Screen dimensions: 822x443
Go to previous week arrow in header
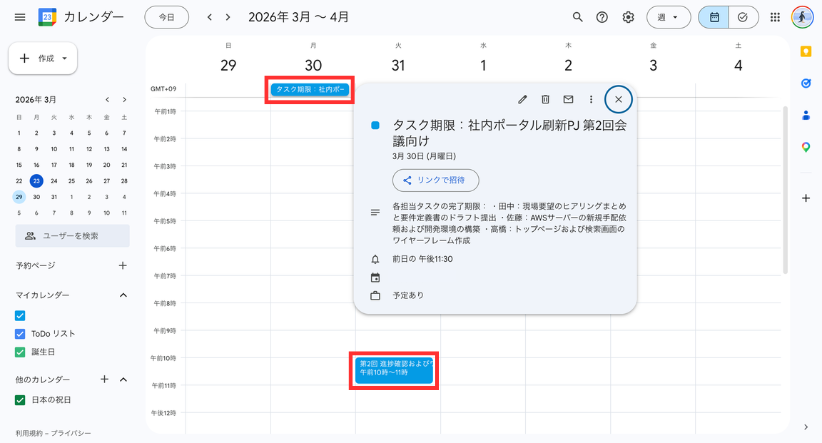pyautogui.click(x=210, y=17)
